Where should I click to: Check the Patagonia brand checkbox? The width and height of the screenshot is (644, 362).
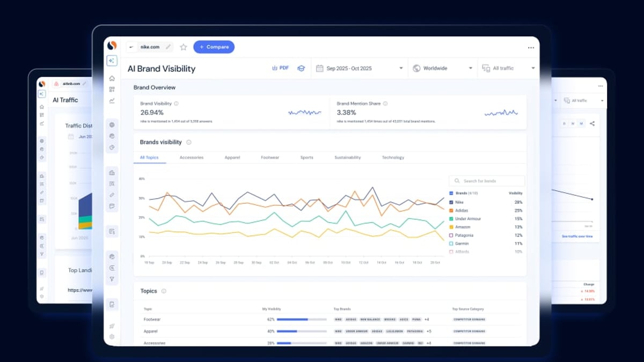coord(450,235)
